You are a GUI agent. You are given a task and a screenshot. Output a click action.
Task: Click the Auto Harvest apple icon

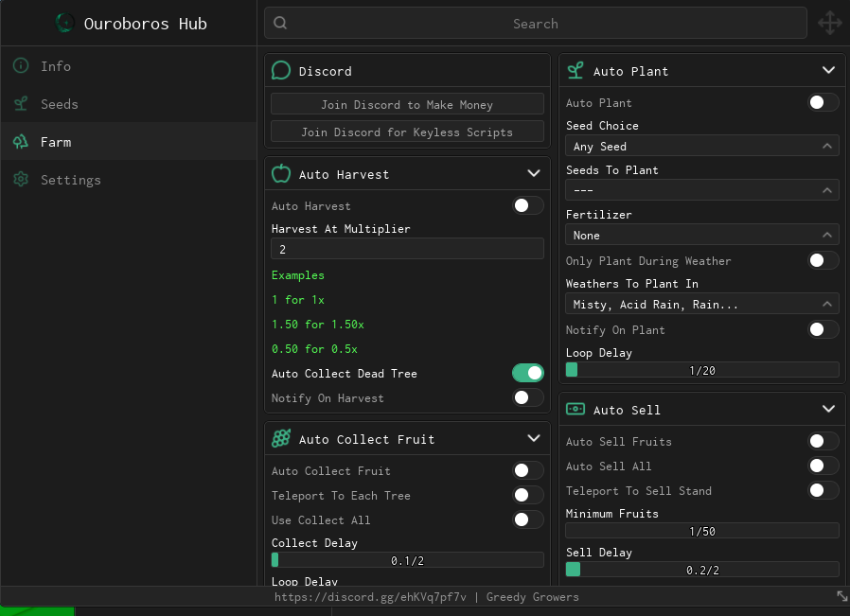(281, 174)
